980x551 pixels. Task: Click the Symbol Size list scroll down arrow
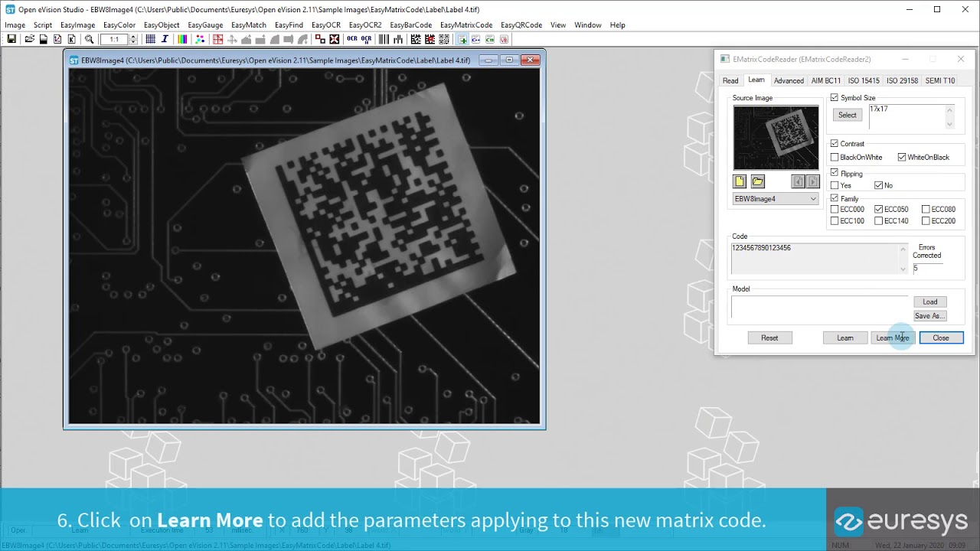coord(950,124)
